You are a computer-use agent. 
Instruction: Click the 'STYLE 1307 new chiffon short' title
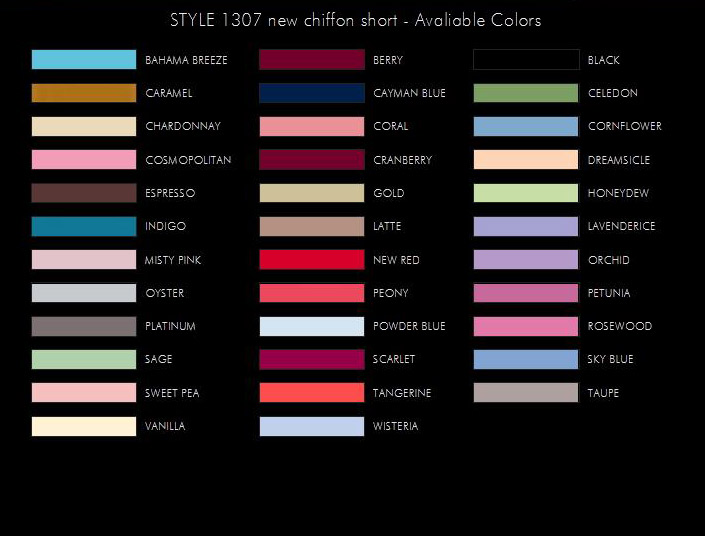(284, 20)
